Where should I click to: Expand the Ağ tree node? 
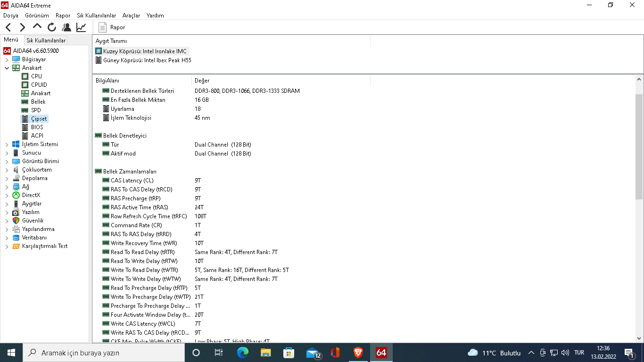pos(7,187)
